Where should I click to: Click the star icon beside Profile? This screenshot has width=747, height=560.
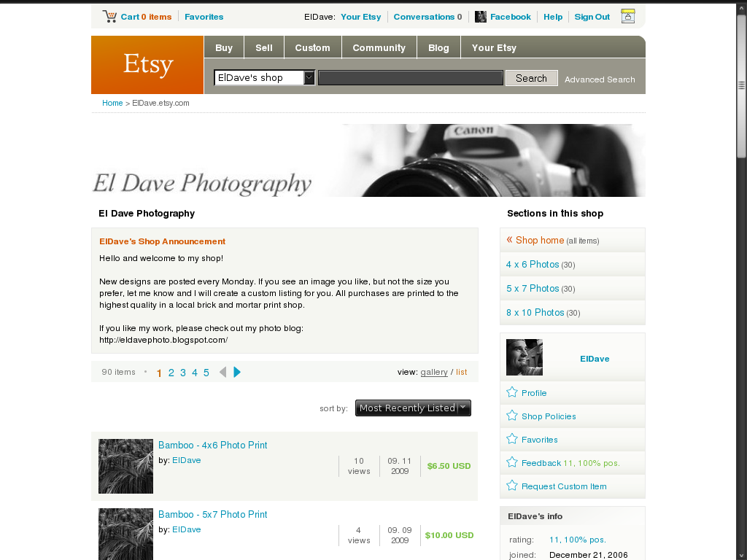pyautogui.click(x=512, y=392)
